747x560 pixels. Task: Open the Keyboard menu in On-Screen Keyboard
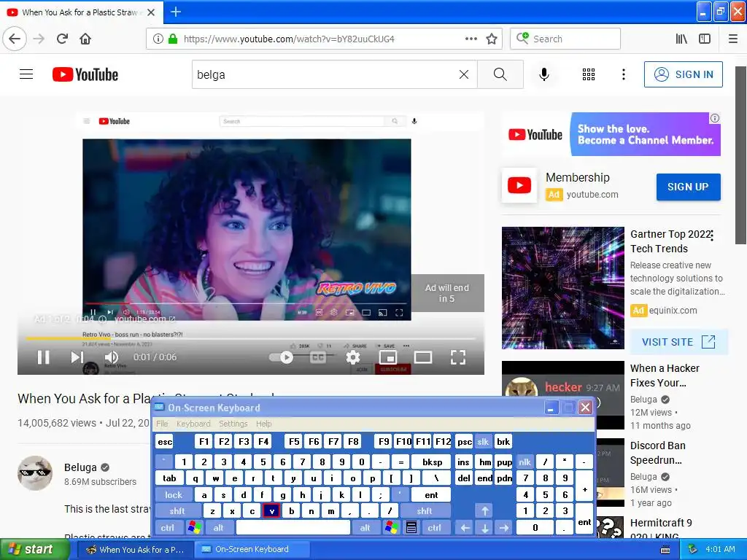193,424
